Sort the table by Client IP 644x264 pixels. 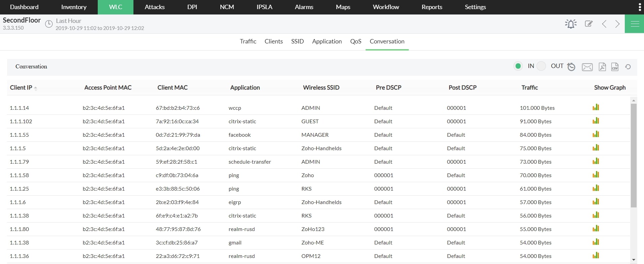pos(21,88)
